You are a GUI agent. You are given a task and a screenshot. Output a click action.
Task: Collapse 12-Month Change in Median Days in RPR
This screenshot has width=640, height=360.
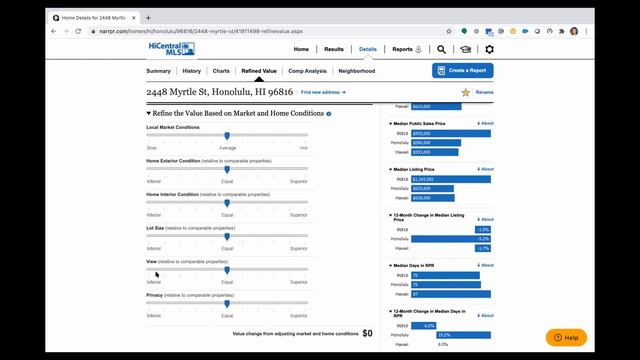390,311
